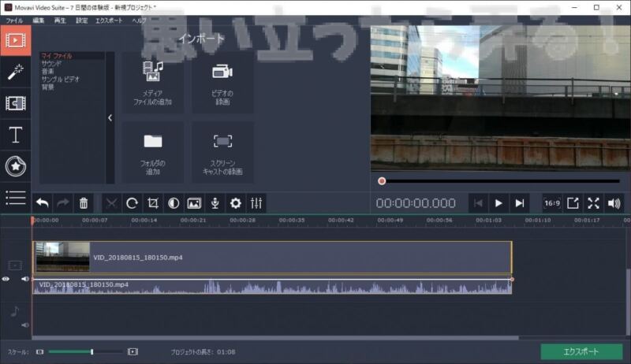Image resolution: width=631 pixels, height=364 pixels.
Task: Click the Split scissors tool
Action: (x=111, y=203)
